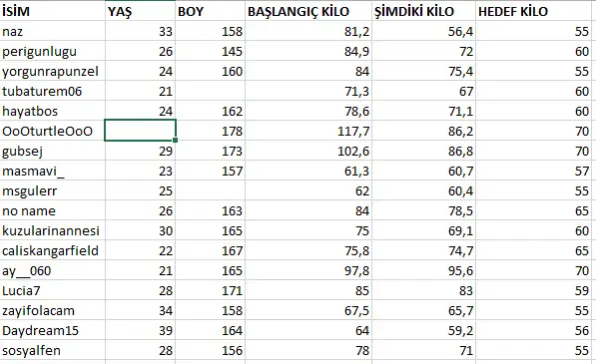Select sosyalfen's height cell 156
The height and width of the screenshot is (364, 596).
211,350
